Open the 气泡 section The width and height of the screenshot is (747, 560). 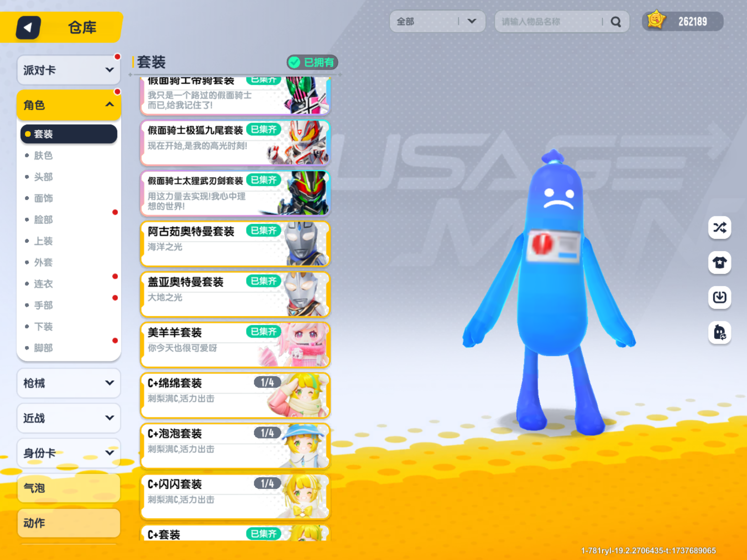68,488
